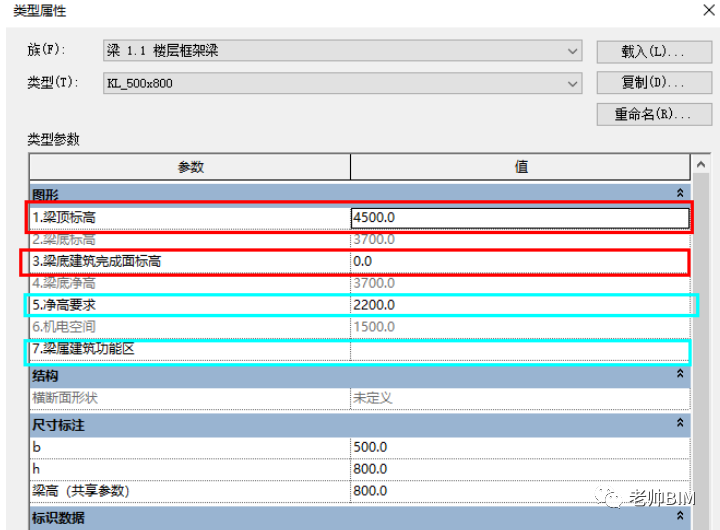Click the scrollbar up arrow

pyautogui.click(x=701, y=164)
